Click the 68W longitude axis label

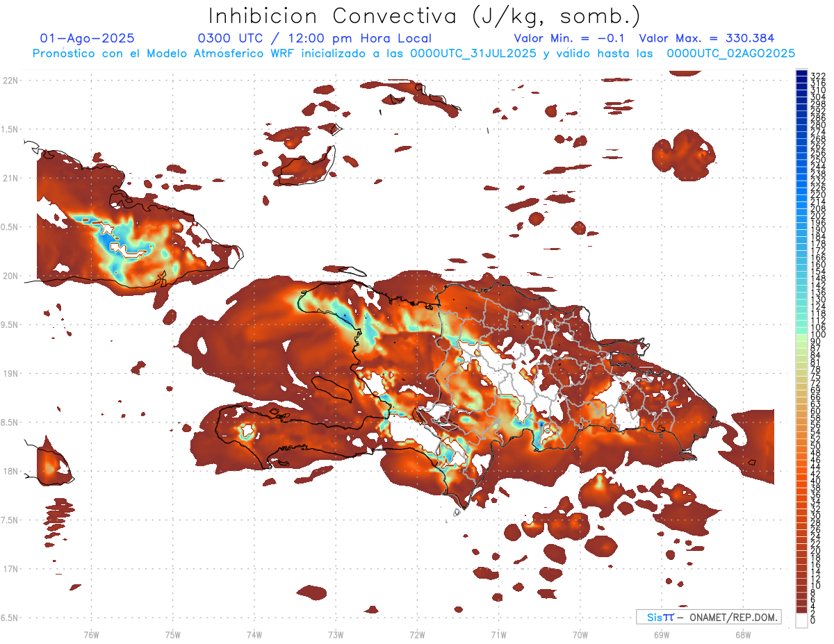pyautogui.click(x=743, y=634)
